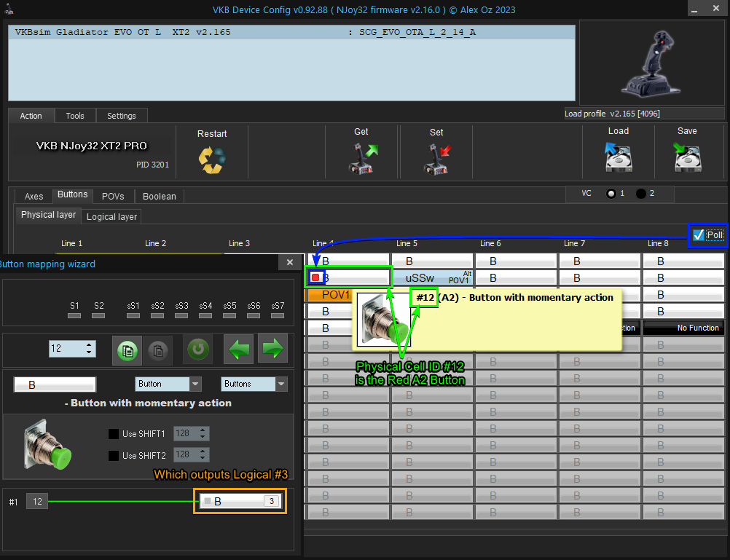Viewport: 730px width, 560px height.
Task: Adjust the cell number 12 spinner
Action: point(72,349)
